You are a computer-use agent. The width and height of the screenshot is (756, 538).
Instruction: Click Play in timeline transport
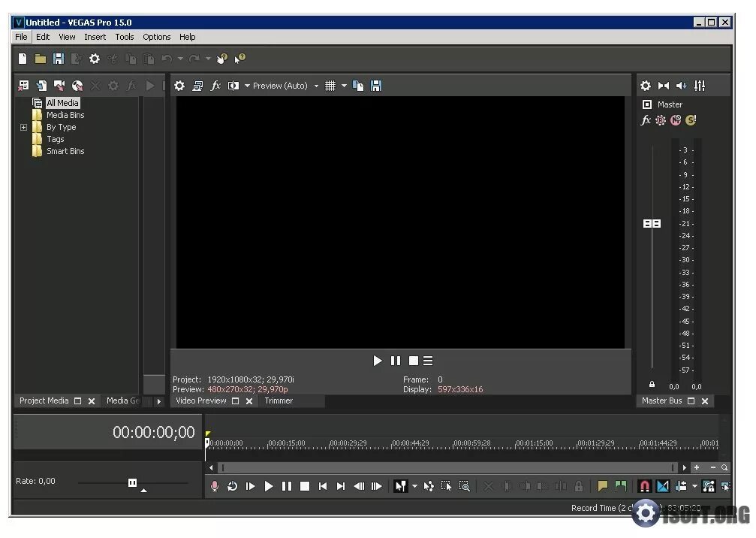tap(269, 486)
